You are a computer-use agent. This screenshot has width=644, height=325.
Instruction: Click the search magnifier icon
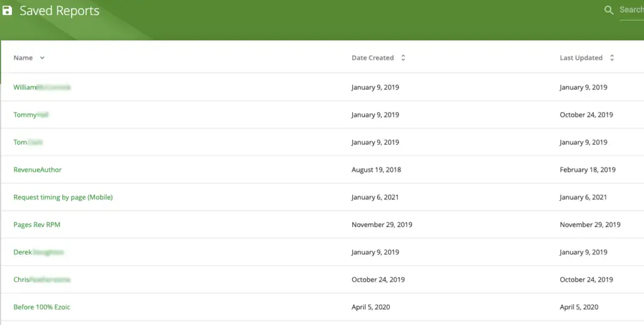point(609,10)
